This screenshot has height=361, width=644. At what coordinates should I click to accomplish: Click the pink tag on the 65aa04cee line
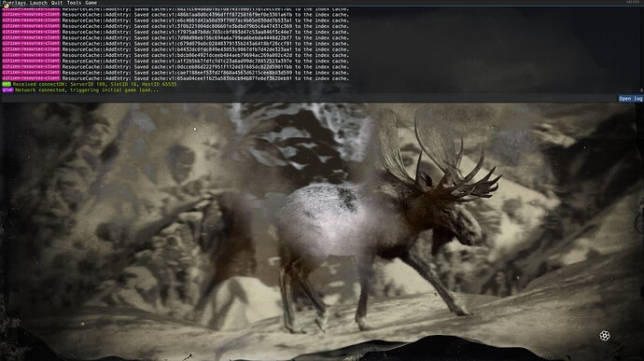pyautogui.click(x=31, y=78)
